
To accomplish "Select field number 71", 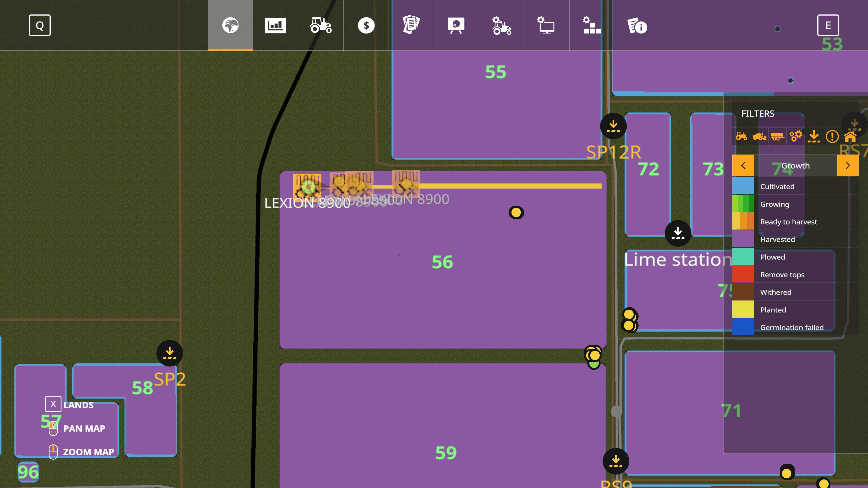I will coord(731,411).
